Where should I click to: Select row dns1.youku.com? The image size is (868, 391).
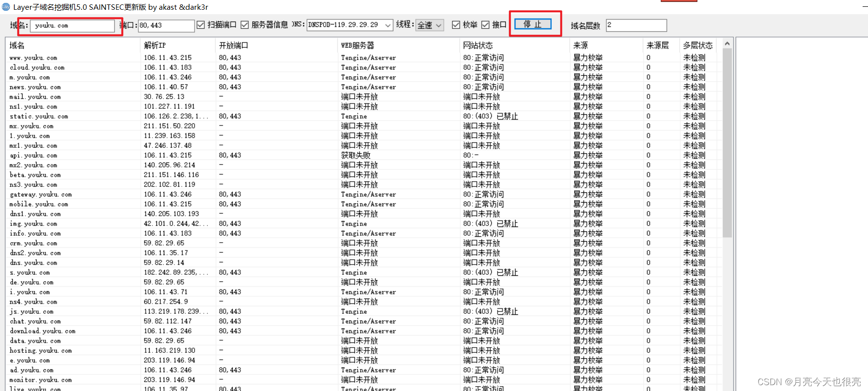pos(364,214)
